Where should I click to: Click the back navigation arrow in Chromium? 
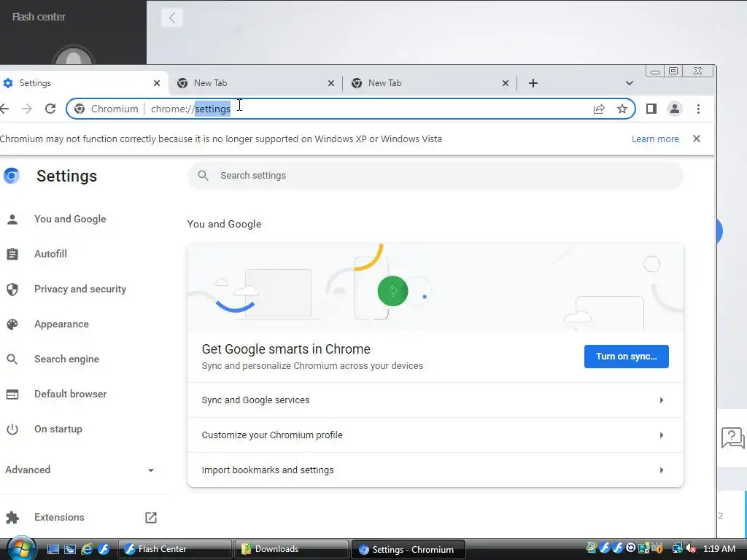[x=4, y=109]
